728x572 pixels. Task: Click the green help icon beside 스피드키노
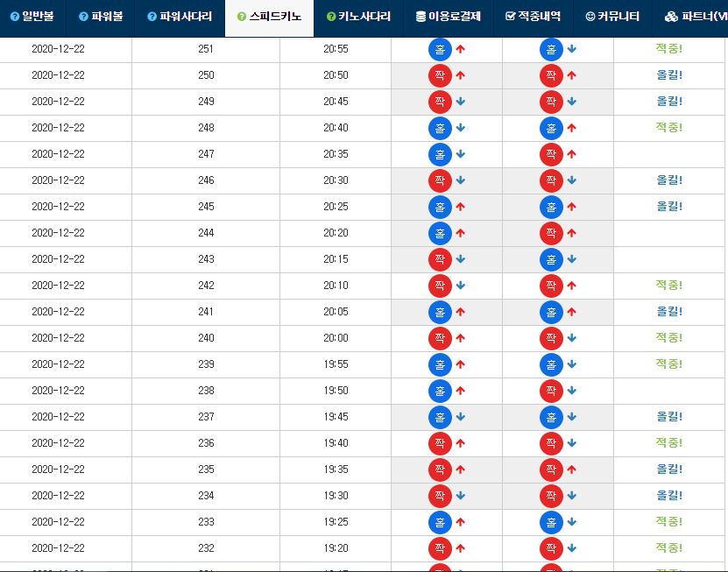click(x=242, y=17)
